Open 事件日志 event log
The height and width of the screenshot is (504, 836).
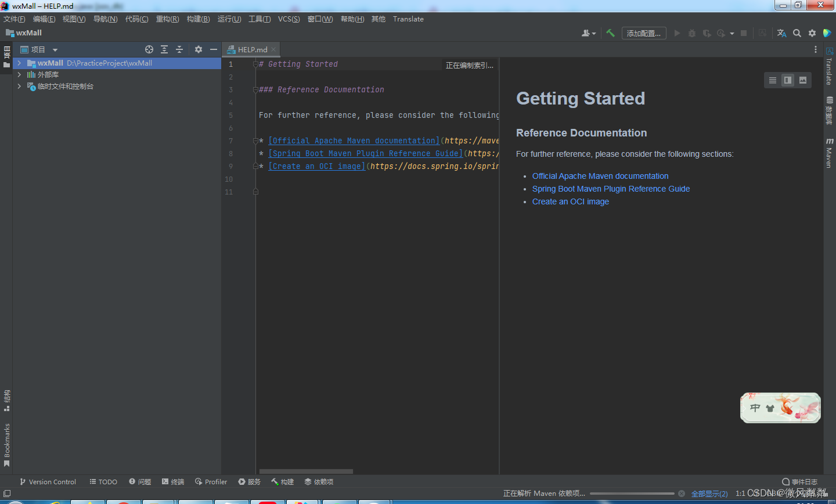click(x=800, y=482)
